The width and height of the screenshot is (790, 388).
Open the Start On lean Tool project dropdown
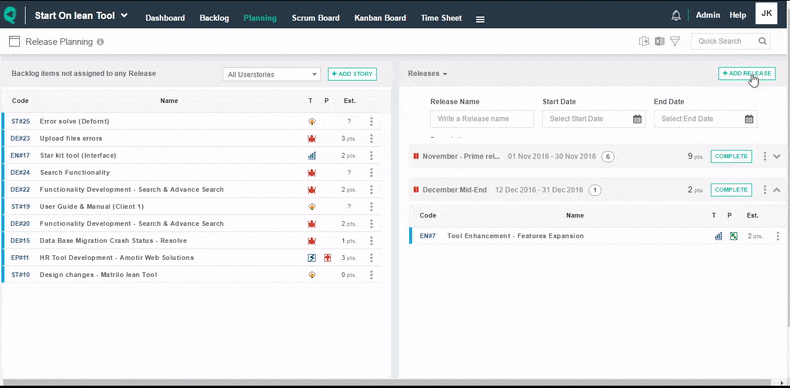[x=81, y=16]
